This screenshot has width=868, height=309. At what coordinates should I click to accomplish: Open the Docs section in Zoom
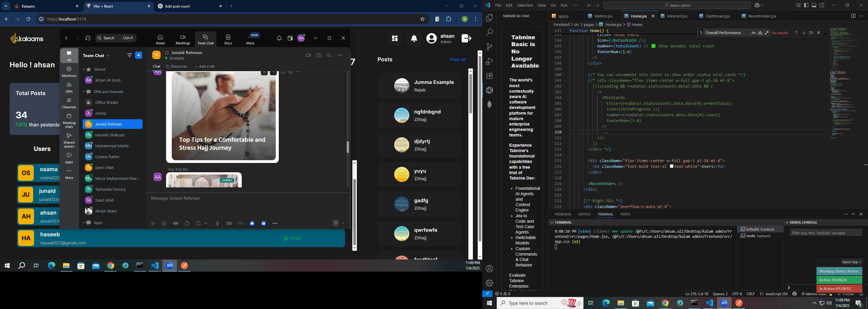228,40
